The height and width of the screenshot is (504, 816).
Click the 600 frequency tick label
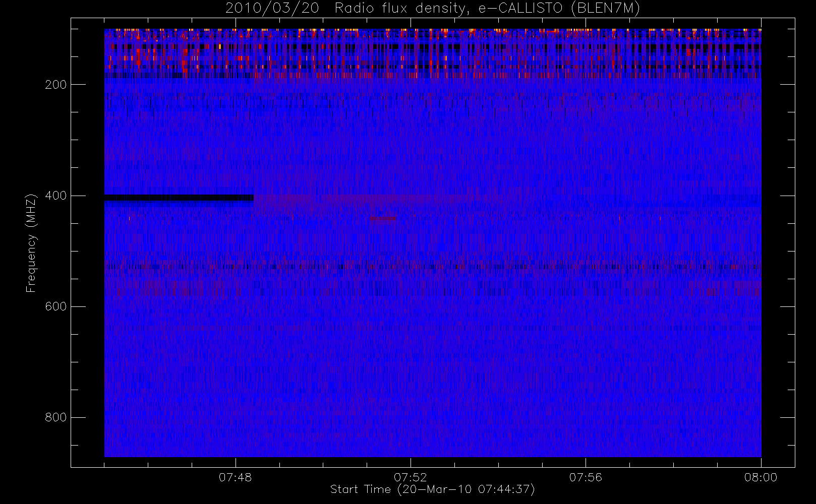(x=55, y=306)
